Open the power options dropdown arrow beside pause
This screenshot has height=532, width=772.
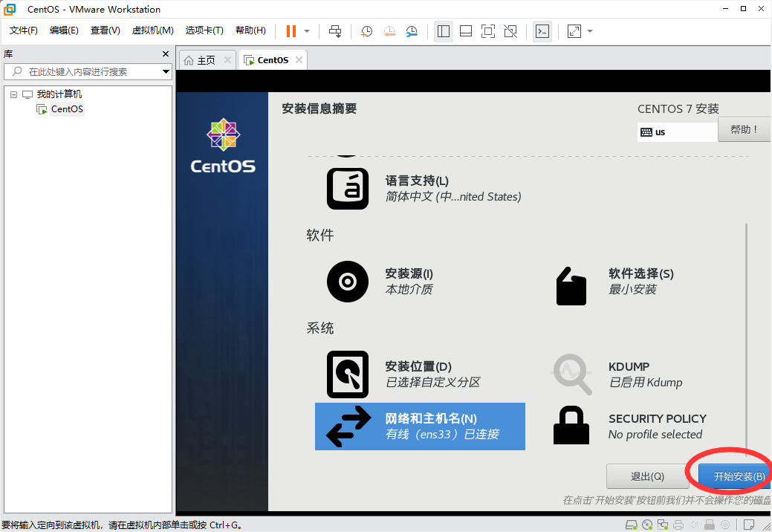coord(307,31)
